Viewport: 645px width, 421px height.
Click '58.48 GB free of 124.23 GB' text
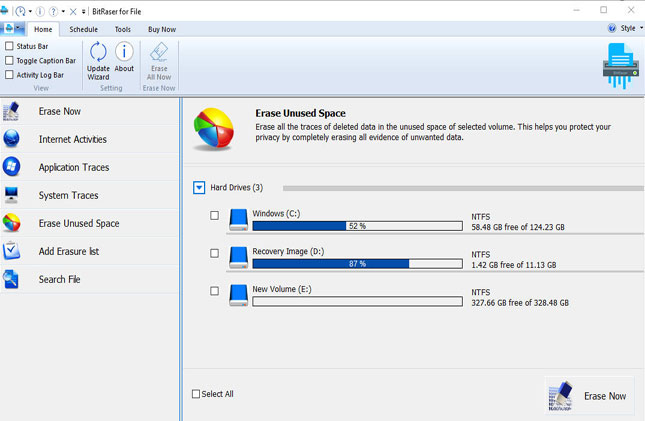[x=518, y=227]
